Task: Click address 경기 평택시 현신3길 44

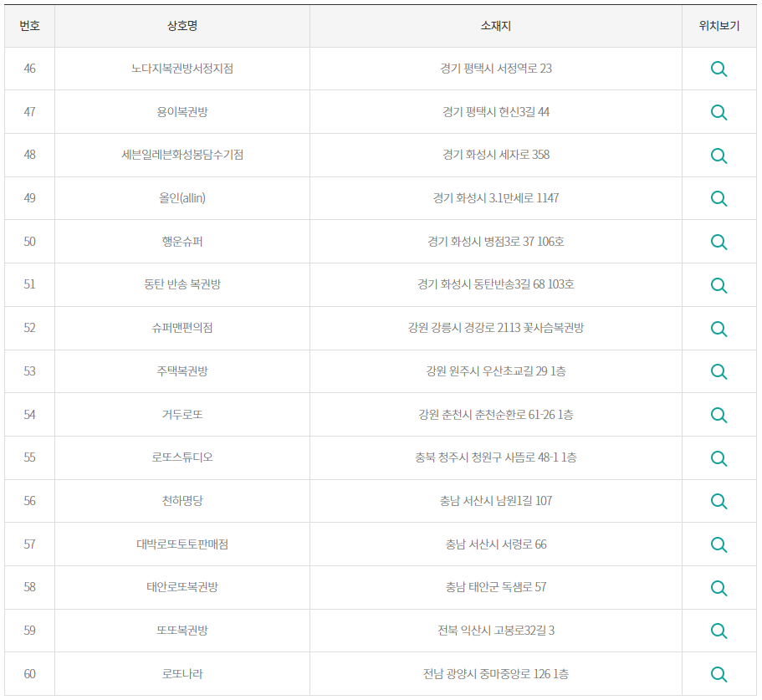Action: 496,112
